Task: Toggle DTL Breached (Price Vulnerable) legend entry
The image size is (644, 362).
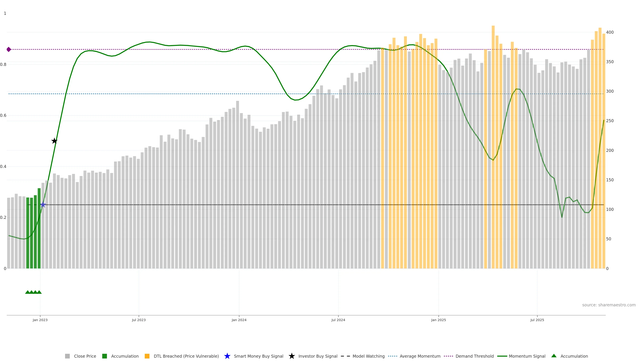Action: pos(186,356)
